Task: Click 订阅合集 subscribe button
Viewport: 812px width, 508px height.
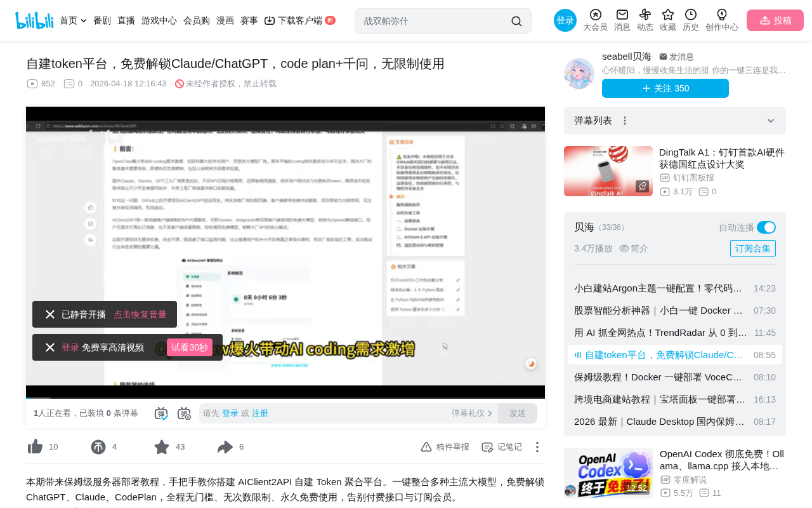Action: pyautogui.click(x=753, y=248)
